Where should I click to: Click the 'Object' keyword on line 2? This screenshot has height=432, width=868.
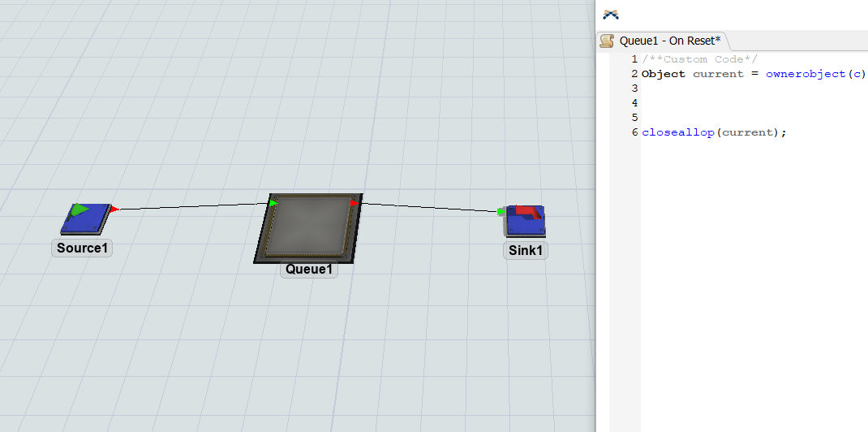click(x=663, y=74)
